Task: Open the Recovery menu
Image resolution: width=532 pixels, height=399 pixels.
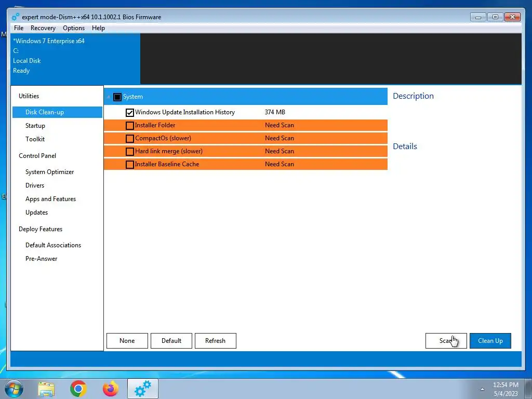Action: [x=43, y=28]
